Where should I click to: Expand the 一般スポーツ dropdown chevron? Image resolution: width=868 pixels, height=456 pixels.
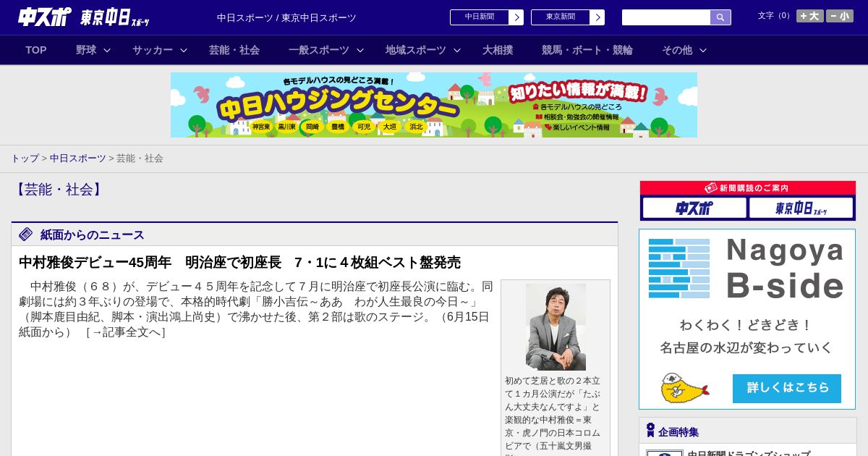(x=360, y=50)
